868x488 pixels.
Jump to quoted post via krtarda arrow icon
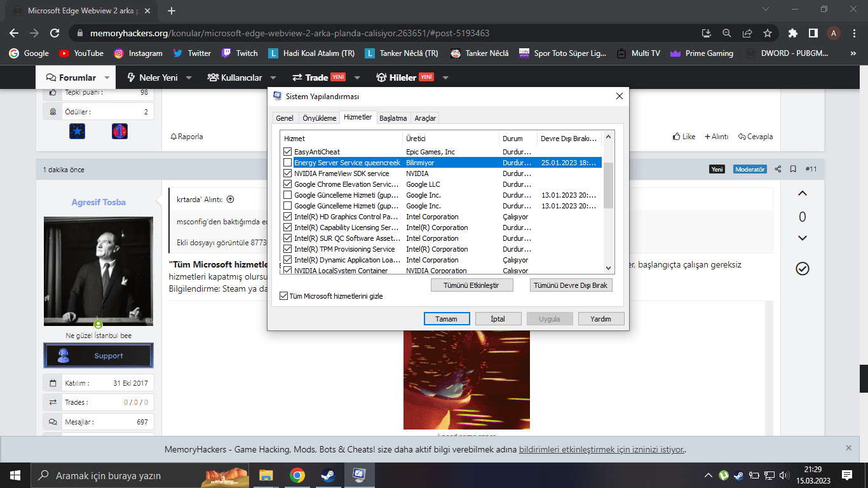tap(230, 199)
